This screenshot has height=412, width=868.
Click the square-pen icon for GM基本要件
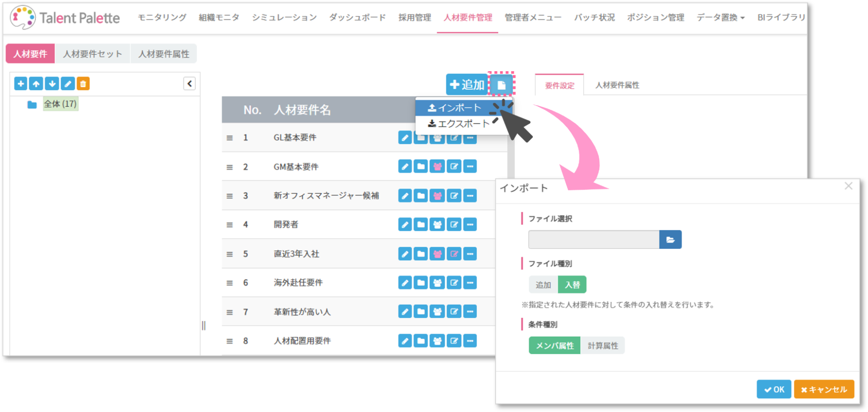coord(454,166)
